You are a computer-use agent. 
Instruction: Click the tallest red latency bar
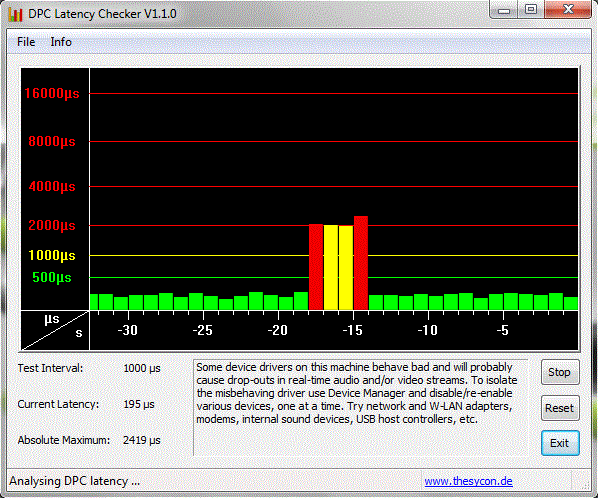click(361, 263)
